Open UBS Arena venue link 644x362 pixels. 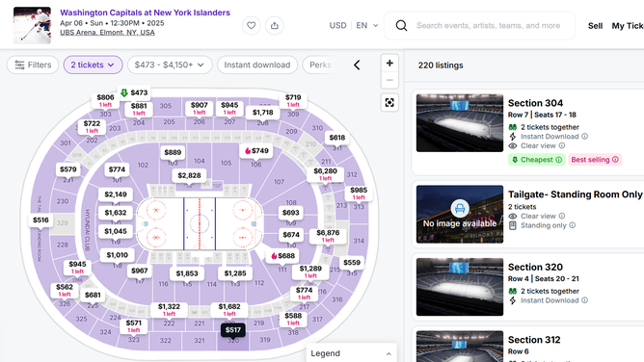coord(107,33)
